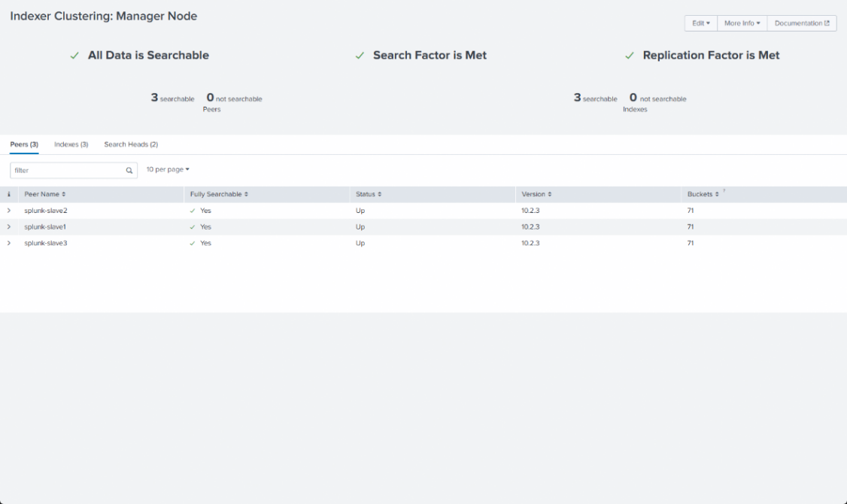Click the checkmark beside Search Factor is Met
The width and height of the screenshot is (847, 504).
pyautogui.click(x=360, y=56)
